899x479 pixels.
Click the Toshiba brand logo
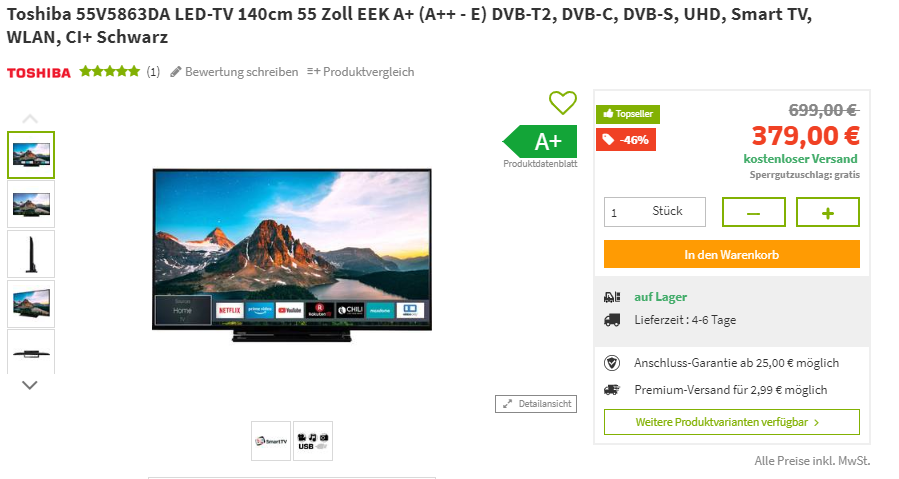click(38, 72)
